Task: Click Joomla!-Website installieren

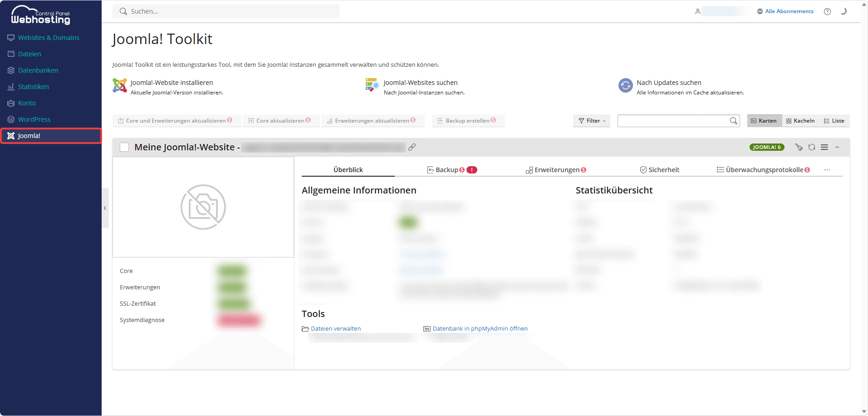Action: [172, 83]
